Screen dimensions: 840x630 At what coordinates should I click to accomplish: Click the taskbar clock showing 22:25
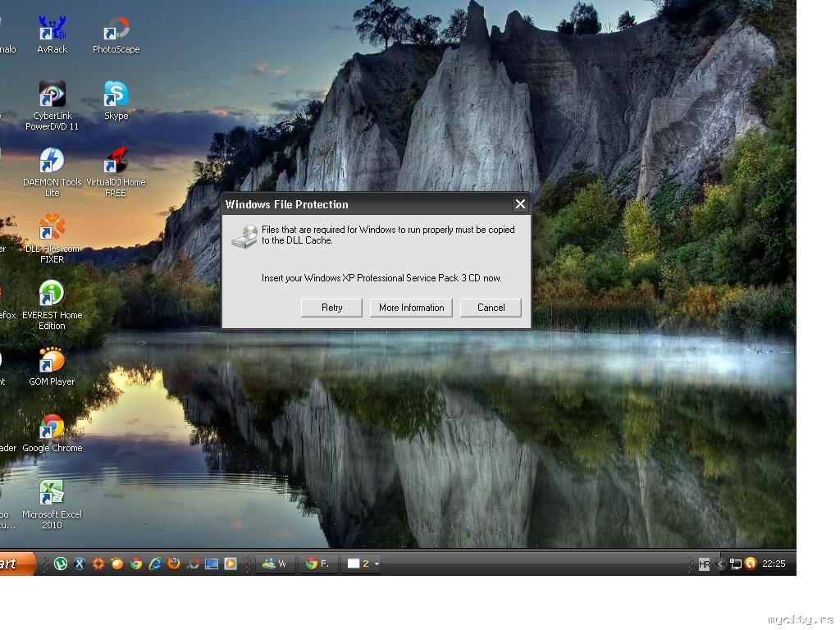tap(774, 564)
